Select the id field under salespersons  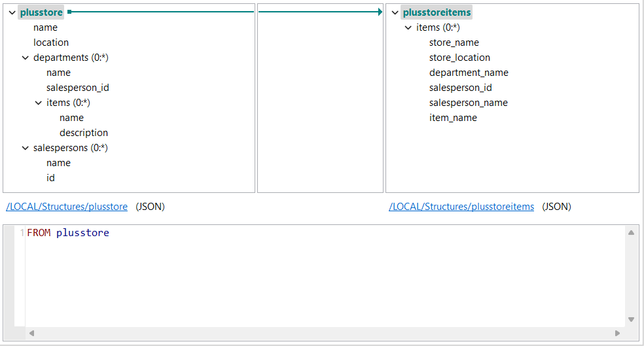50,178
